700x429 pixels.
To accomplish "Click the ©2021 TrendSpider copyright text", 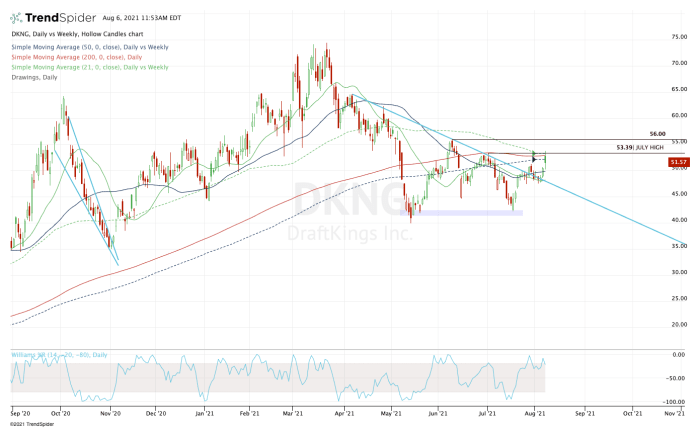I will coord(32,423).
